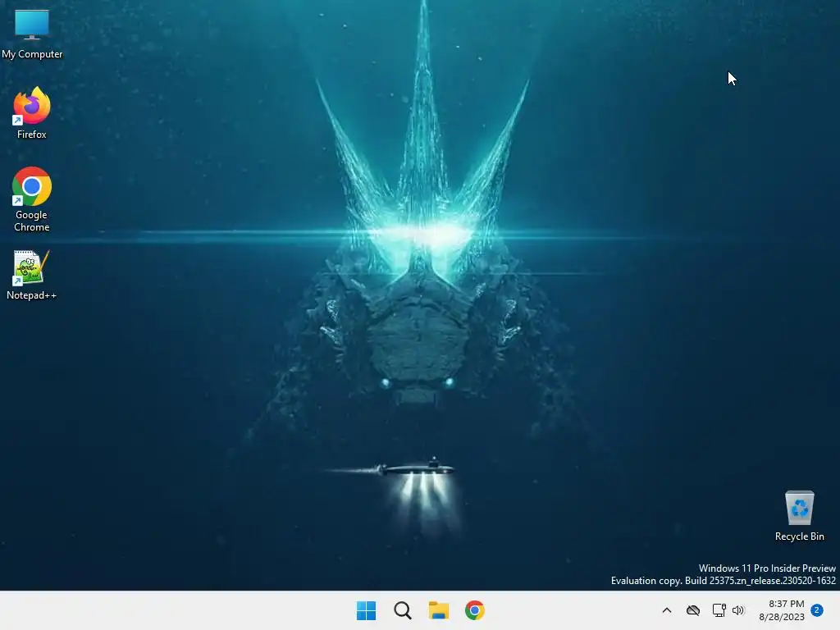Viewport: 840px width, 630px height.
Task: Click the OneDrive cloud tray icon
Action: coord(693,610)
